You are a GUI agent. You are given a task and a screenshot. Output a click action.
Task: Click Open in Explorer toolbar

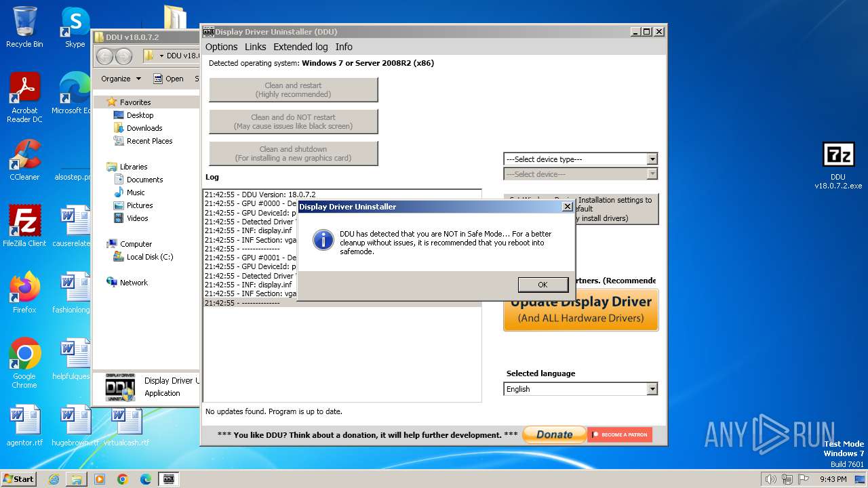point(168,79)
